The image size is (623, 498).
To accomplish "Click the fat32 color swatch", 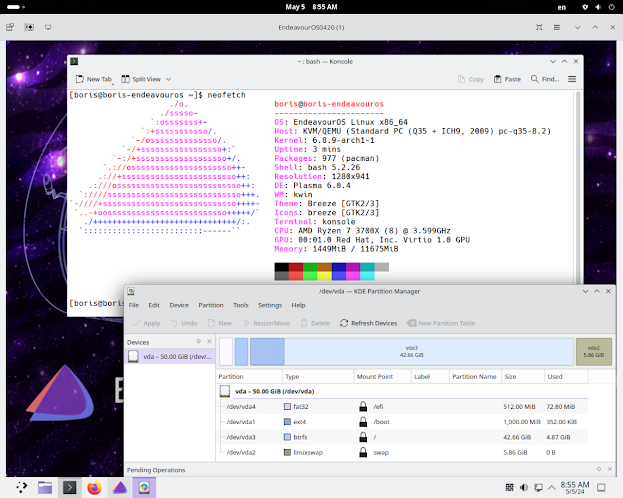I will point(287,407).
